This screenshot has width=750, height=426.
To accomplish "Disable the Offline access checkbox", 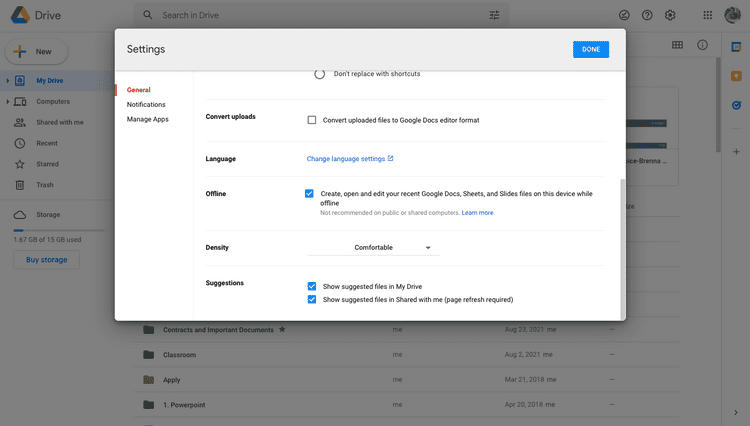I will pyautogui.click(x=309, y=194).
